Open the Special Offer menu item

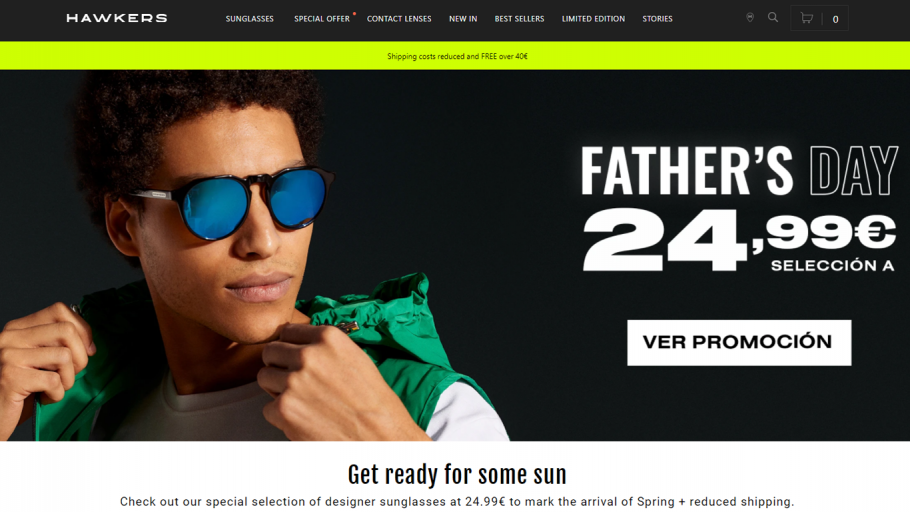322,19
